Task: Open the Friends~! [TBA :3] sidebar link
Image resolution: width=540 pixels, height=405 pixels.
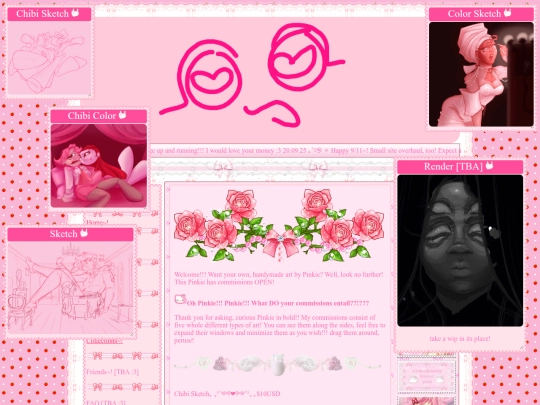Action: (x=112, y=372)
